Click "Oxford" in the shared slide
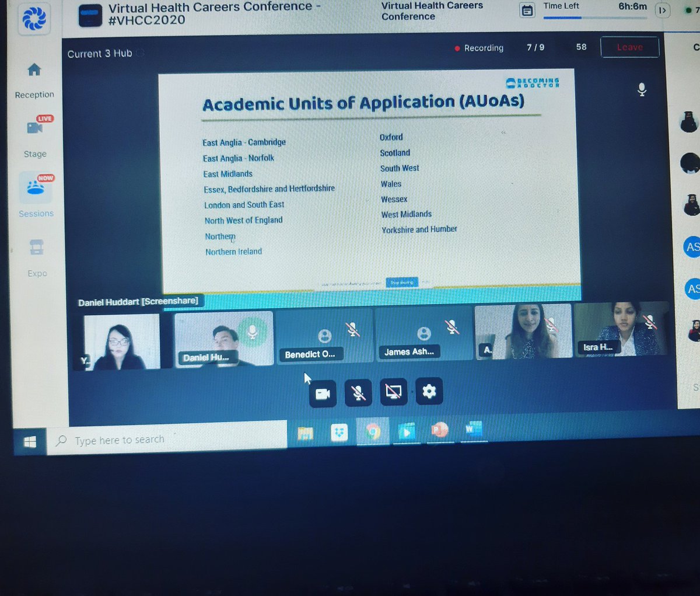The width and height of the screenshot is (700, 596). tap(391, 137)
